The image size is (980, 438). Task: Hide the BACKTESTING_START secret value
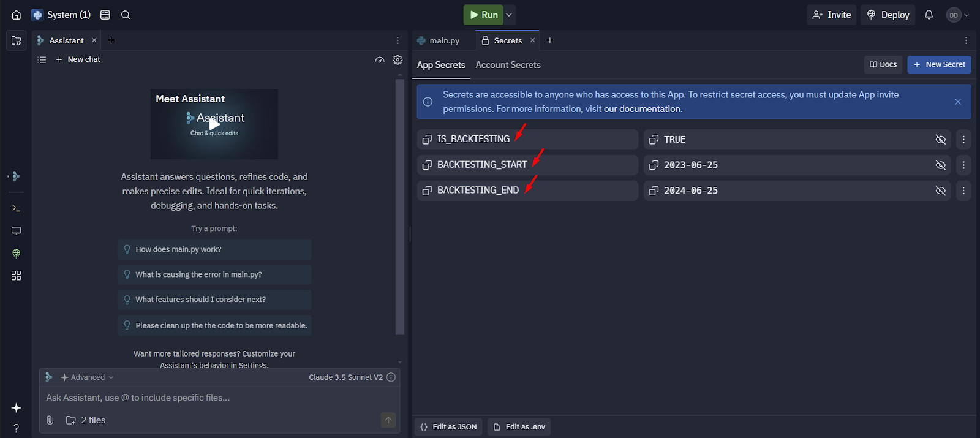tap(941, 165)
